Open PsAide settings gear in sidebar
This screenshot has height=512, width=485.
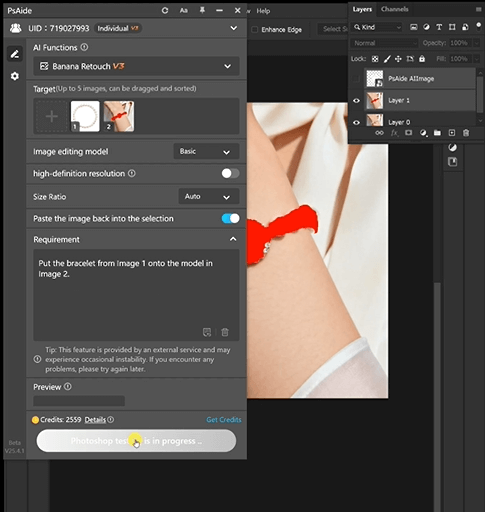click(15, 76)
